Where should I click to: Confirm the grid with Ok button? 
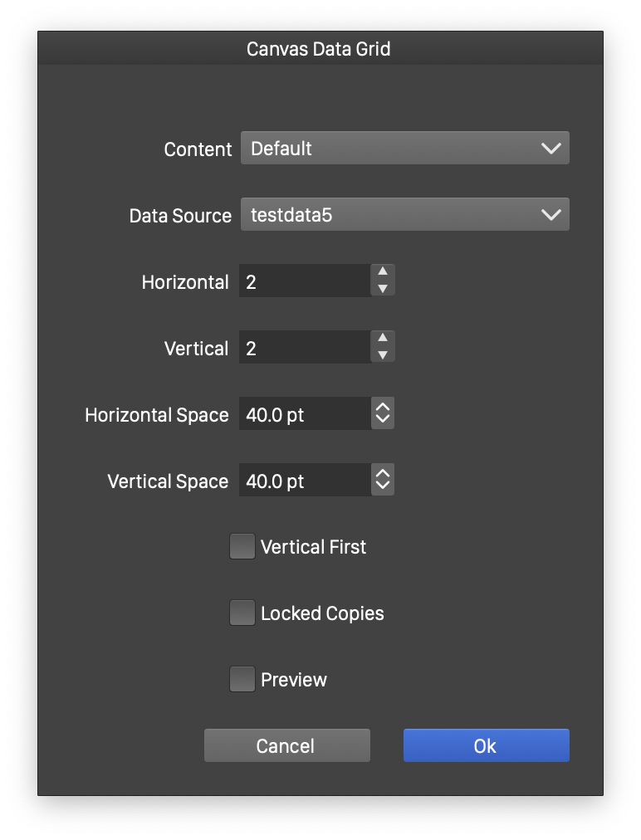click(x=486, y=745)
